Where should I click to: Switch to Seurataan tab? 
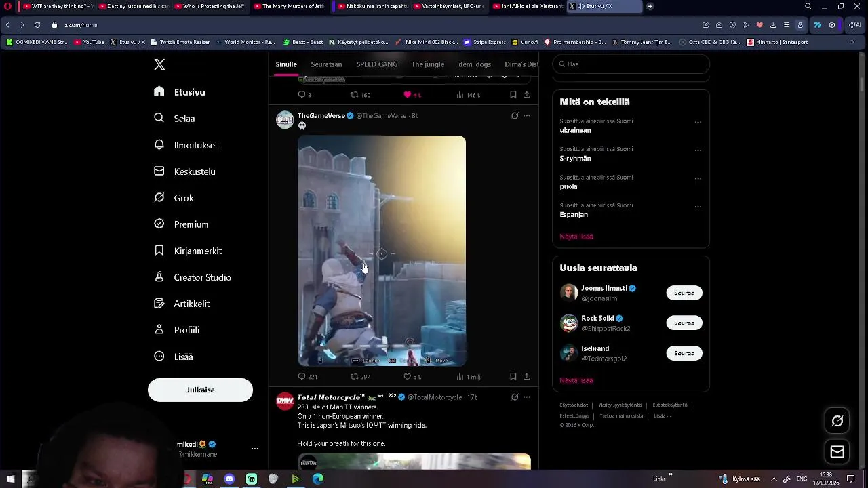pos(326,64)
